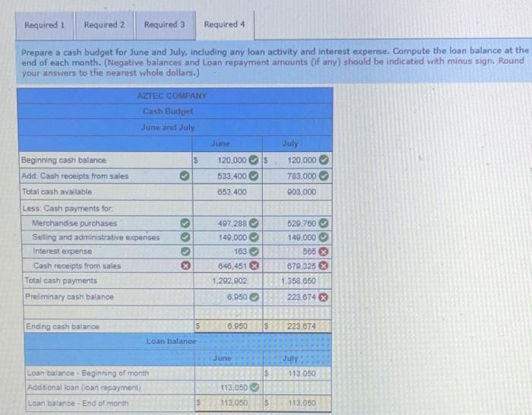The width and height of the screenshot is (532, 415).
Task: Click green check beside preliminary balance 6,950
Action: (254, 297)
